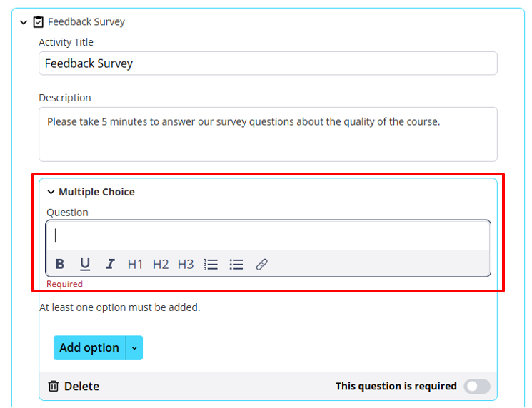Image resolution: width=532 pixels, height=408 pixels.
Task: Toggle underline formatting button
Action: (85, 264)
